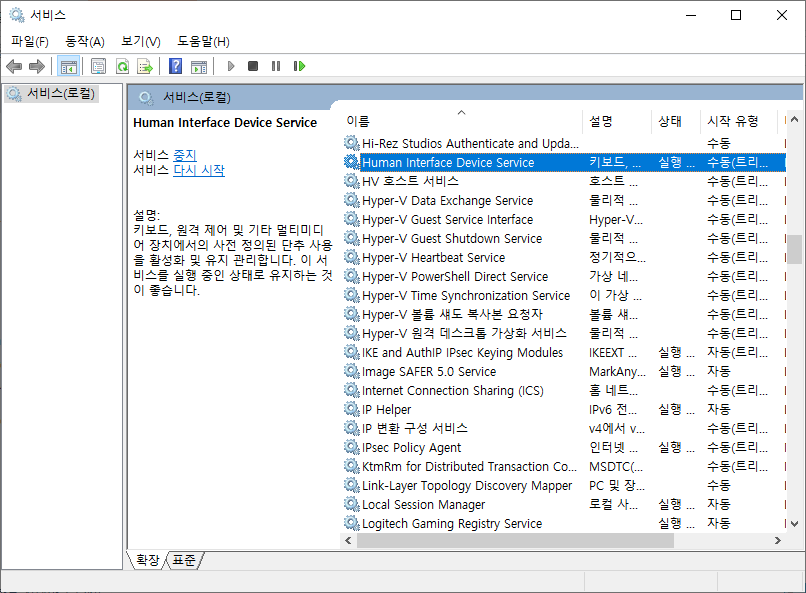
Task: Click the 다시 시작 service link
Action: (x=199, y=170)
